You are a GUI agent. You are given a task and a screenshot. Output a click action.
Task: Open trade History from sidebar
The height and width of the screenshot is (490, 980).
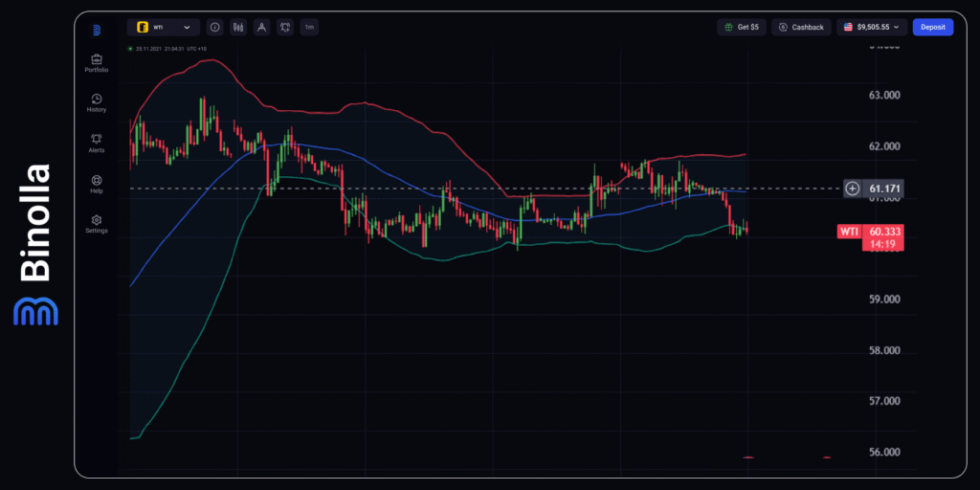[97, 102]
